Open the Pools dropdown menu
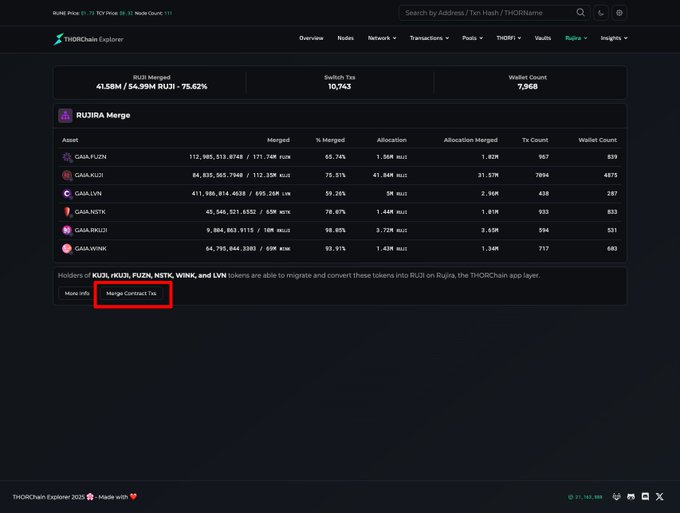This screenshot has height=513, width=680. pyautogui.click(x=473, y=38)
